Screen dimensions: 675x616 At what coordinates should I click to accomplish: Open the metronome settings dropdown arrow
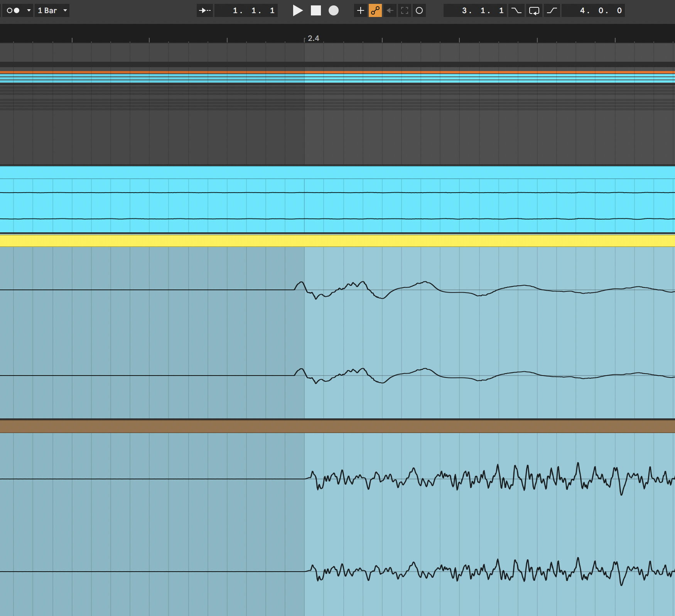[x=29, y=10]
